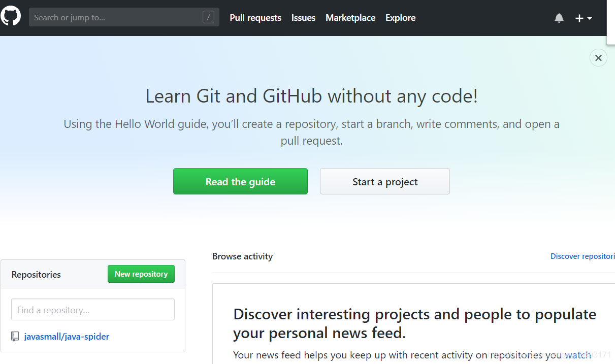Image resolution: width=615 pixels, height=364 pixels.
Task: Click Read the guide
Action: coord(240,181)
